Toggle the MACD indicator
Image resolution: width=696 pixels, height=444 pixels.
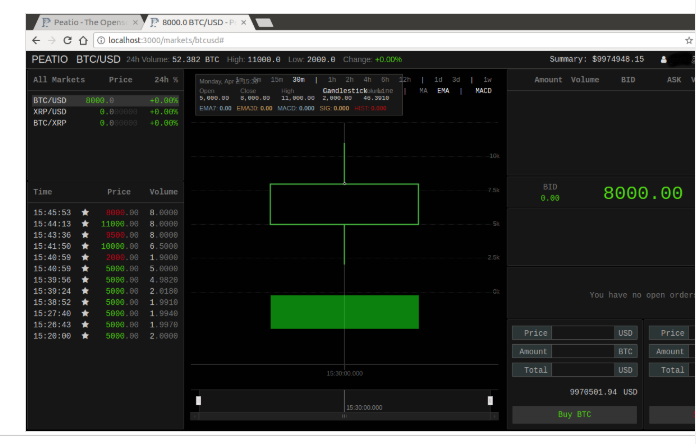point(483,91)
